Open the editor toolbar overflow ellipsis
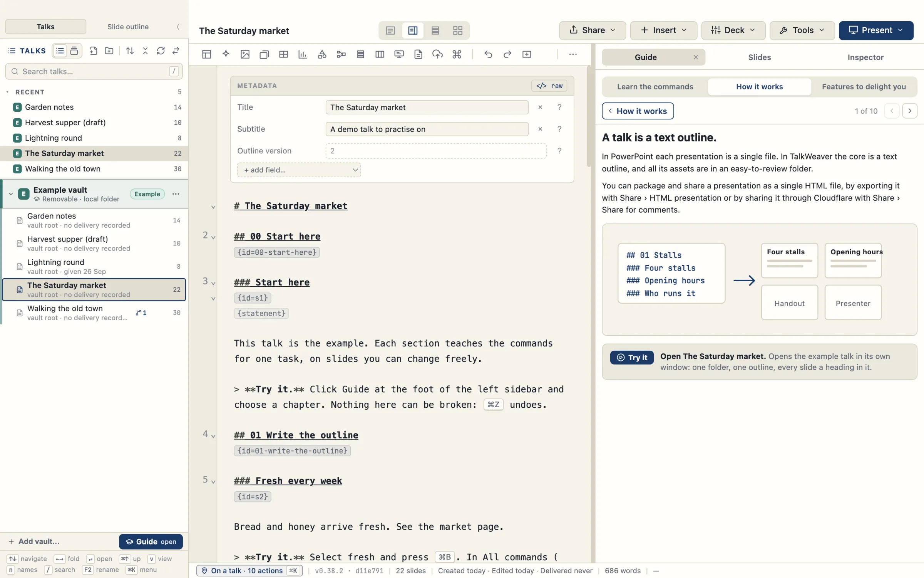Screen dimensions: 924x578 point(573,54)
